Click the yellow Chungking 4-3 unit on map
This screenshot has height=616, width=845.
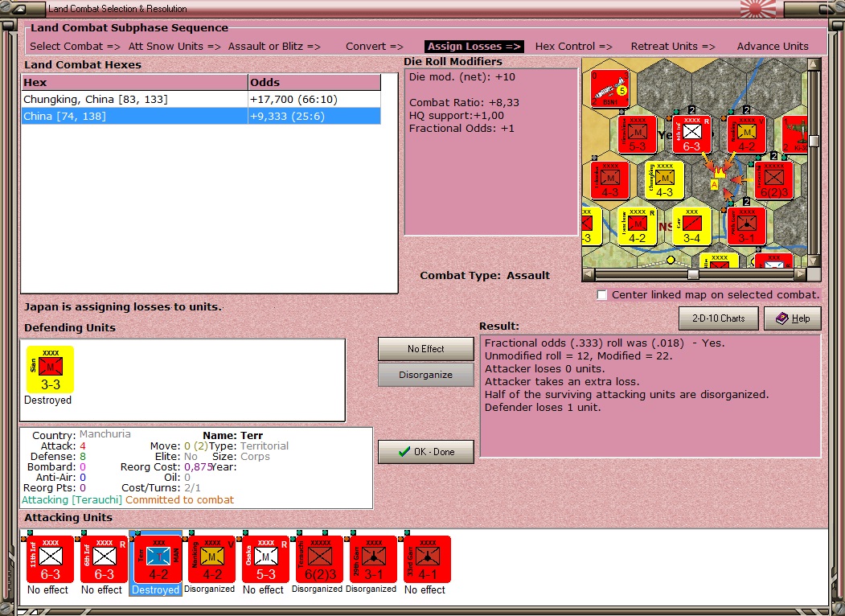pos(664,181)
